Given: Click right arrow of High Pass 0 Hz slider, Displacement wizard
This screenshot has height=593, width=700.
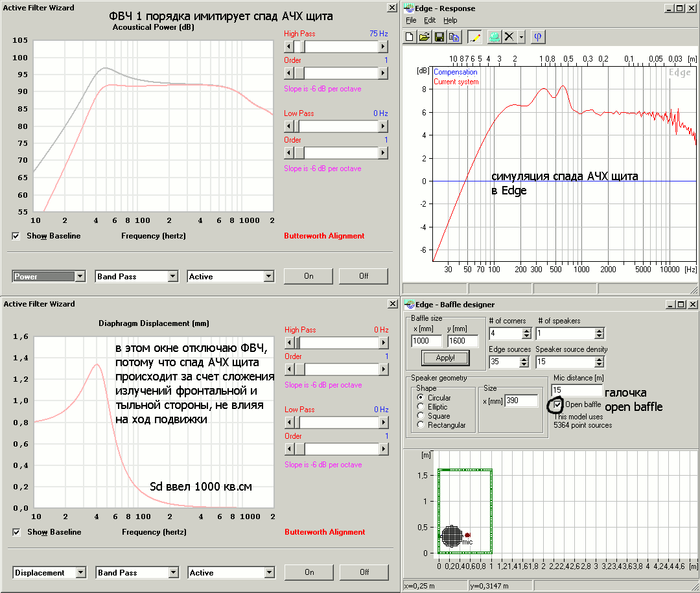Looking at the screenshot, I should tap(384, 342).
